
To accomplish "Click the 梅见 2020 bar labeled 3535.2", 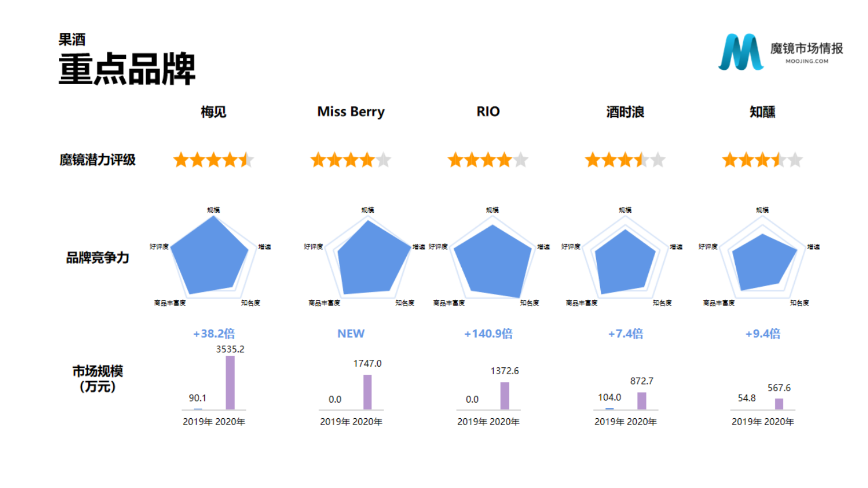I will (x=230, y=382).
